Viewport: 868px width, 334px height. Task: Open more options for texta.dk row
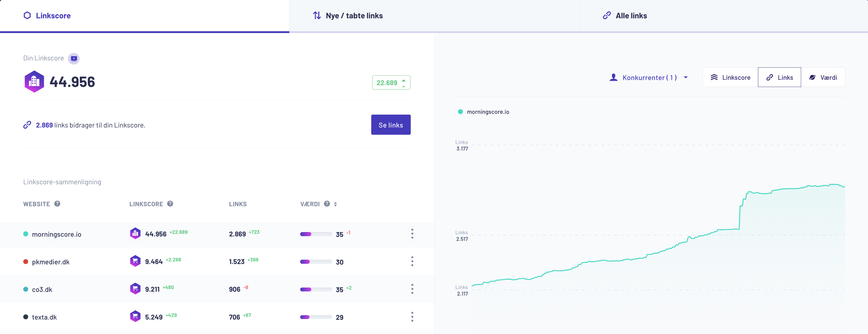(412, 317)
